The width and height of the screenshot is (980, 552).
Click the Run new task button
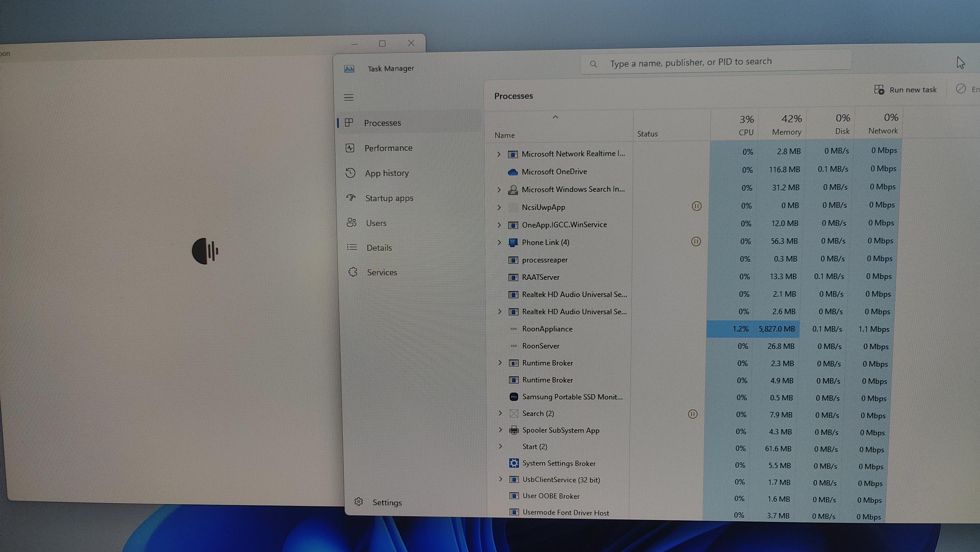pos(906,89)
